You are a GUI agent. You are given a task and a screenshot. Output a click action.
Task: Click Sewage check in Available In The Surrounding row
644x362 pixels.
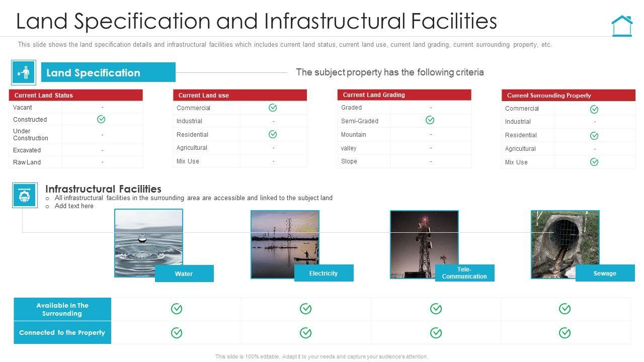pyautogui.click(x=565, y=309)
